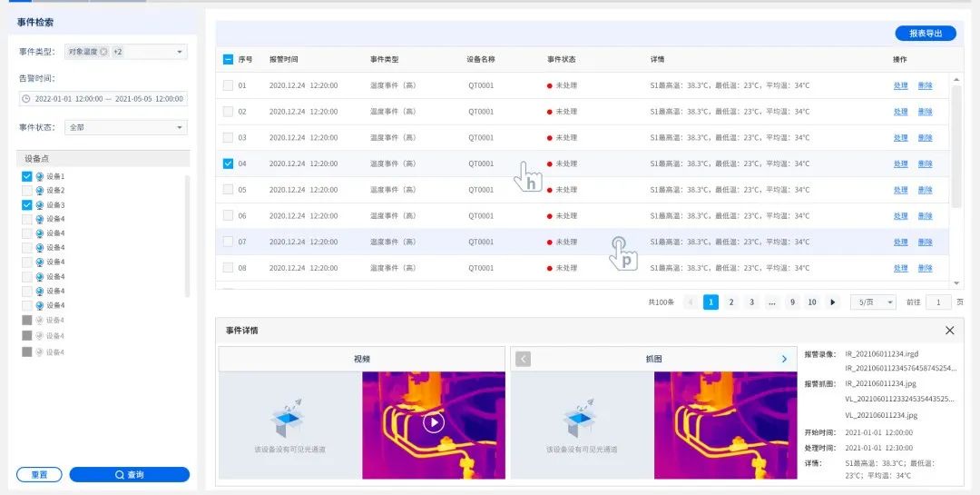Click 处理 link in row 05
This screenshot has height=495, width=980.
tap(901, 190)
